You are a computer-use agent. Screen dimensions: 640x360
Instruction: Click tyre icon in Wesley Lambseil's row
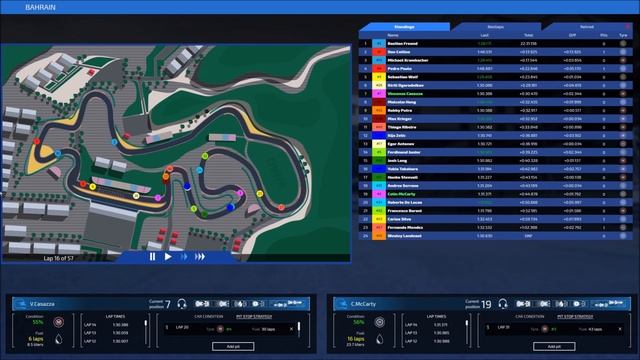pyautogui.click(x=623, y=236)
